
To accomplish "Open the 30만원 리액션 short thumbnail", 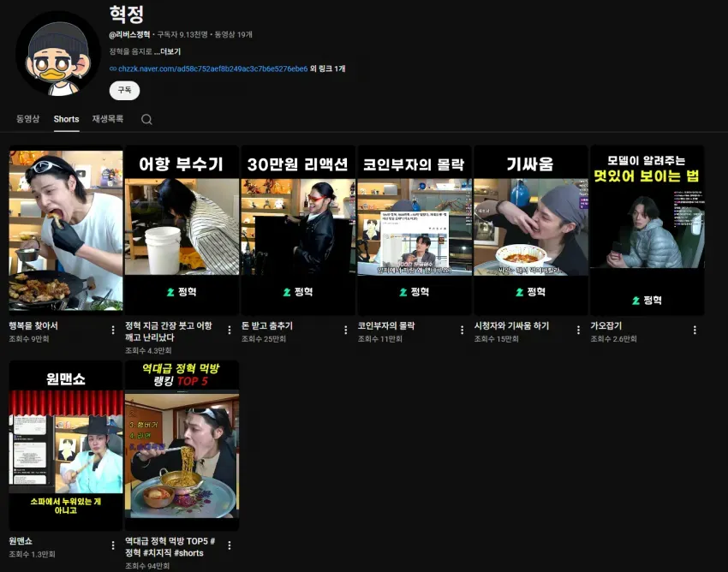I will point(298,230).
